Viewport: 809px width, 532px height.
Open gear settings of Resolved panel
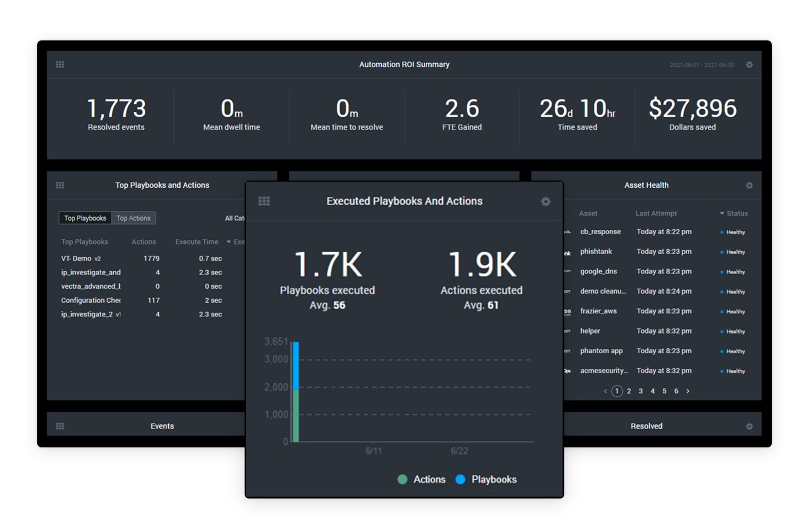click(x=749, y=427)
